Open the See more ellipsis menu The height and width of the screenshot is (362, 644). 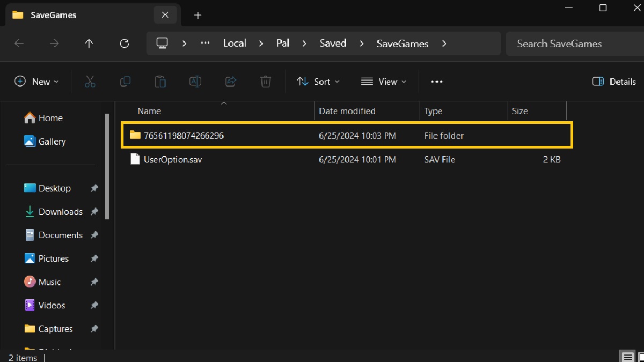tap(437, 82)
